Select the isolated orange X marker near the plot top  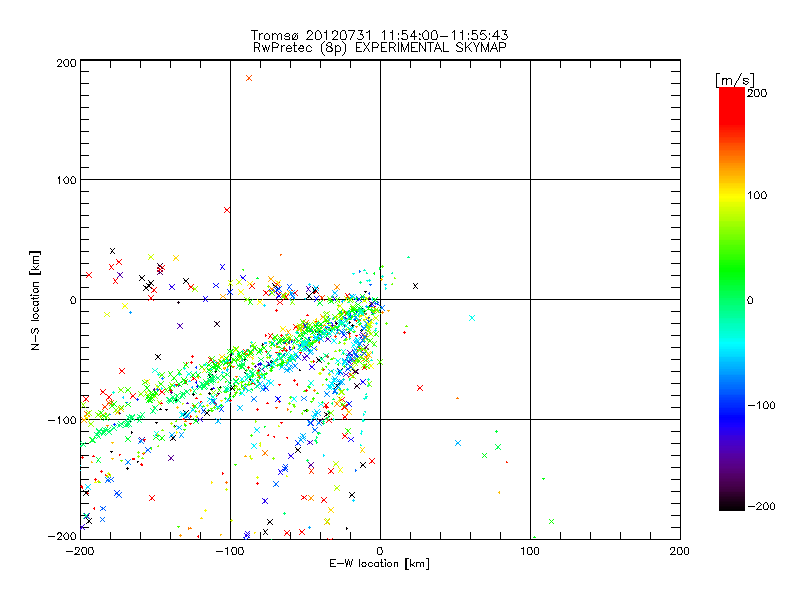tap(249, 78)
